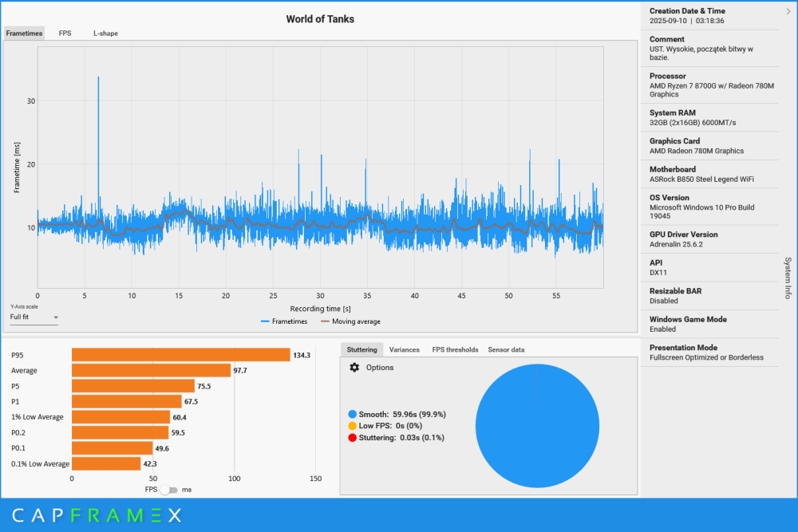Click the red Stuttering legend dot
The image size is (798, 532).
pos(352,438)
